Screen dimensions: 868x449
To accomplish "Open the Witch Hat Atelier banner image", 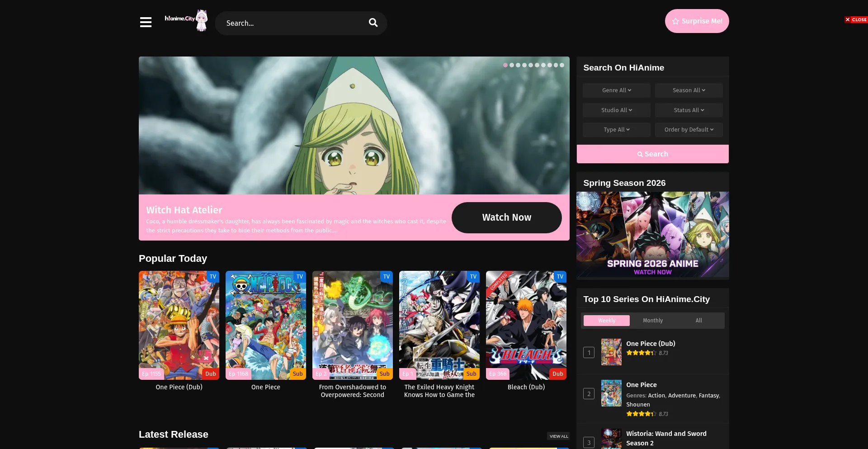I will (354, 125).
